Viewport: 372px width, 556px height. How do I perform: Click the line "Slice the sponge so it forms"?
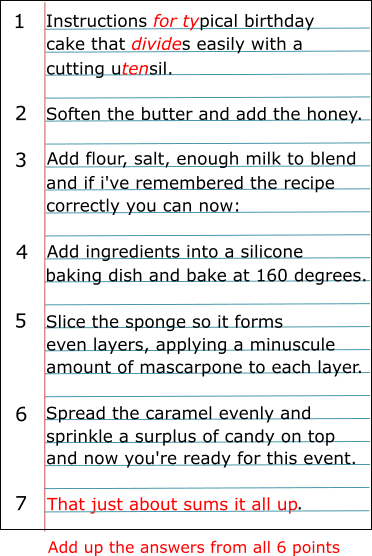[165, 322]
